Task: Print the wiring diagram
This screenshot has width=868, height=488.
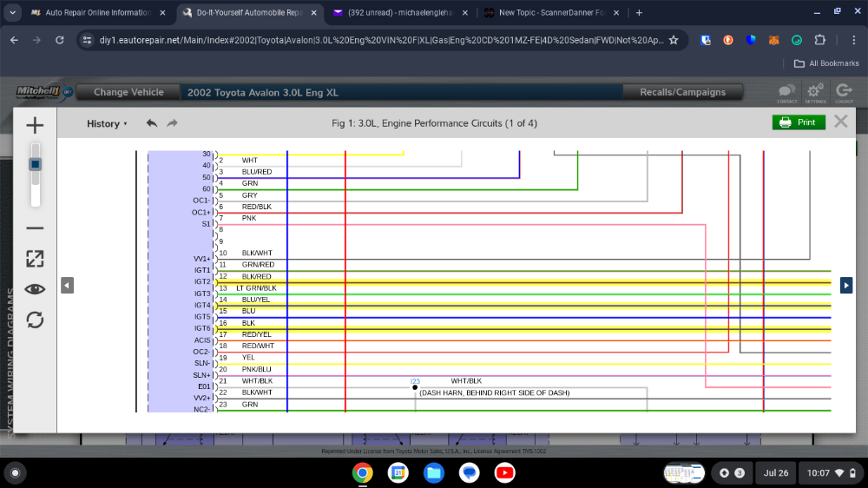Action: (x=799, y=122)
